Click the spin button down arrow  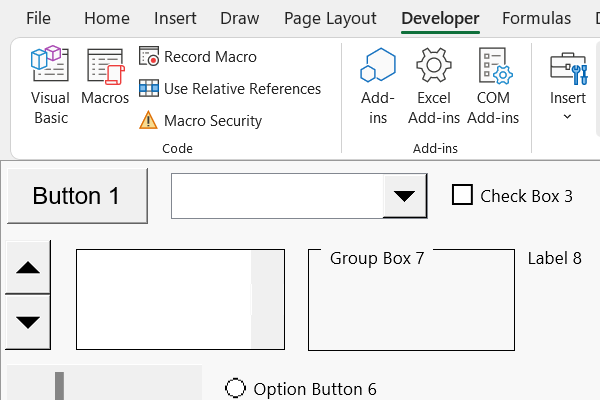pyautogui.click(x=29, y=321)
